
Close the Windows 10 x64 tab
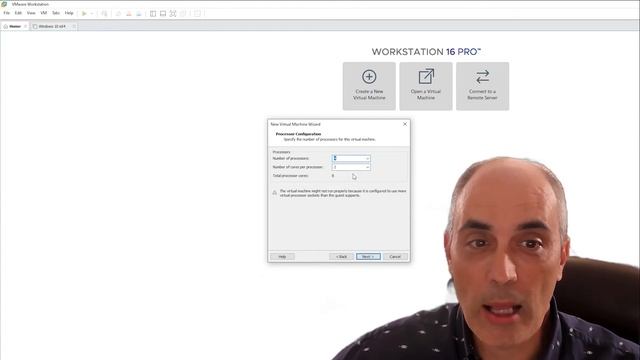(74, 26)
